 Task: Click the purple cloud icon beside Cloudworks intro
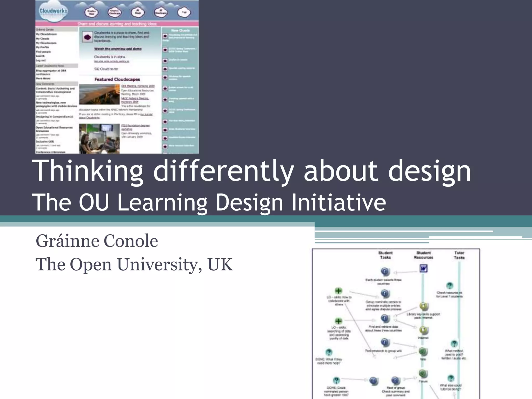(88, 37)
